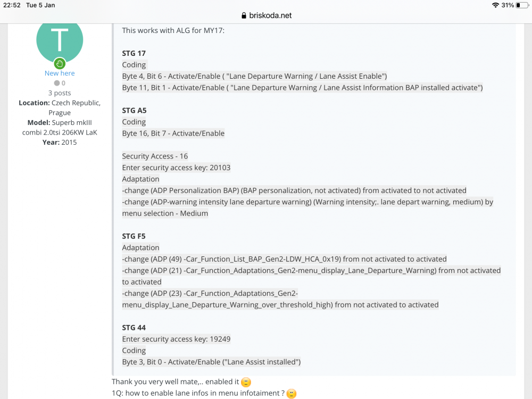Click the 'STG F5' heading in quote
Screen dimensions: 532x399
(x=134, y=236)
